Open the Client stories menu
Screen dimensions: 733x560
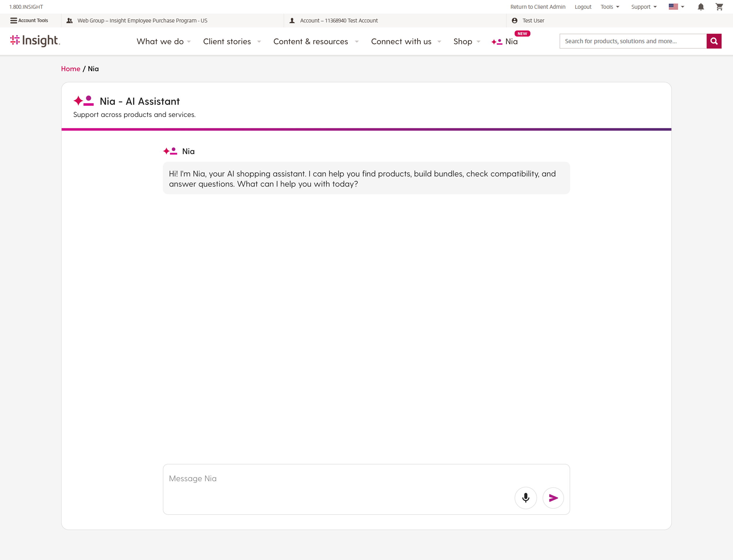(x=232, y=41)
